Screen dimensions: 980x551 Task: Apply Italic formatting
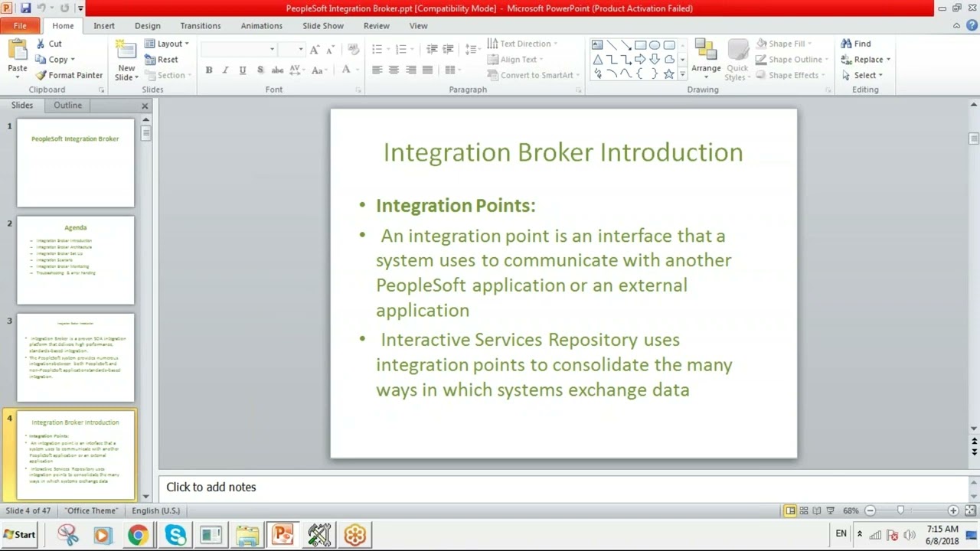(225, 70)
